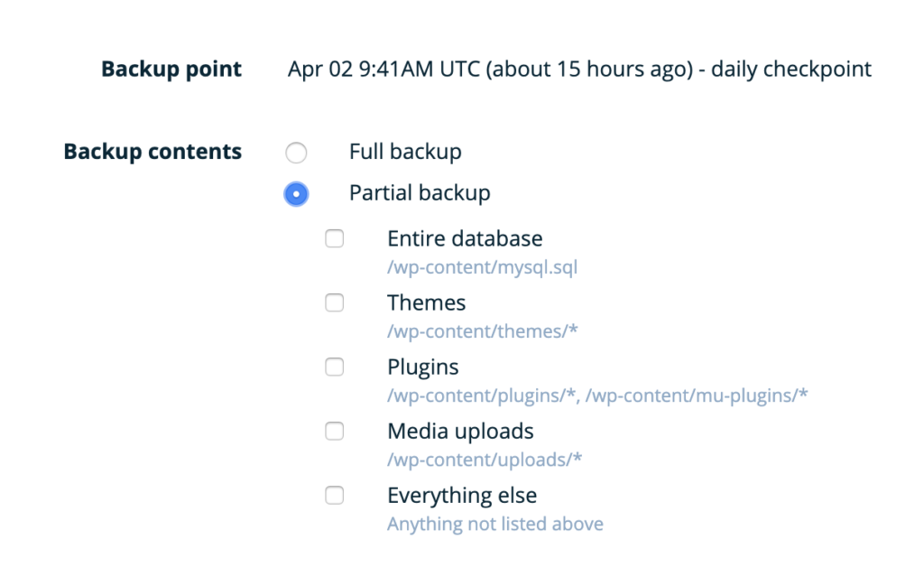
Task: Click the /wp-content/mu-plugins/* path text
Action: point(697,395)
